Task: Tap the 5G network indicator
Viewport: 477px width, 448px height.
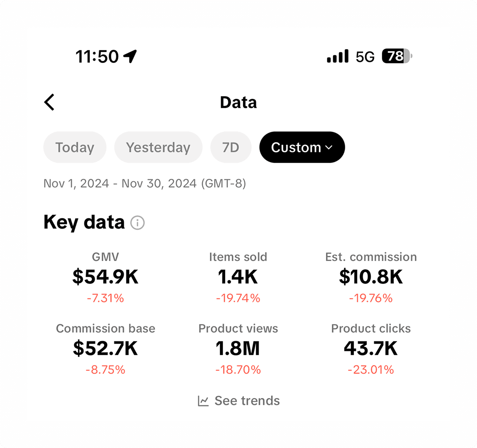Action: tap(365, 57)
